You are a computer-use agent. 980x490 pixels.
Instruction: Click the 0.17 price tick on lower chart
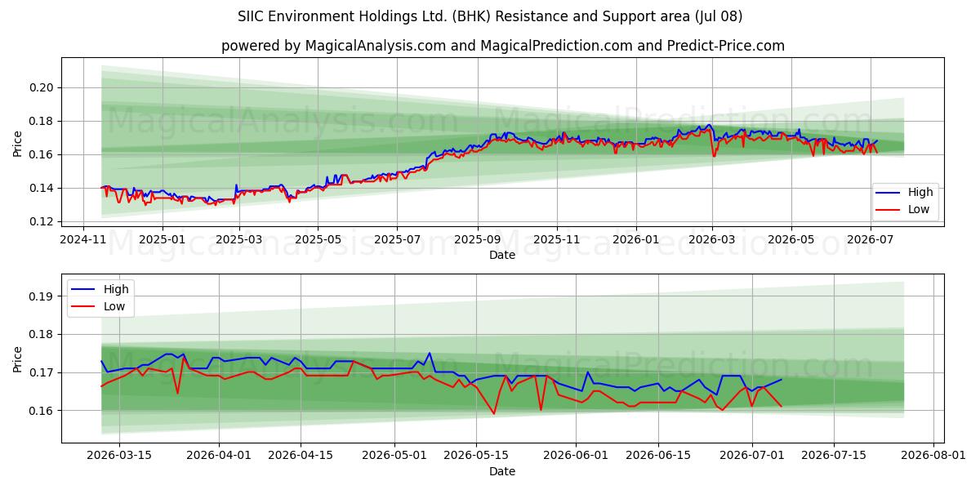pos(42,372)
